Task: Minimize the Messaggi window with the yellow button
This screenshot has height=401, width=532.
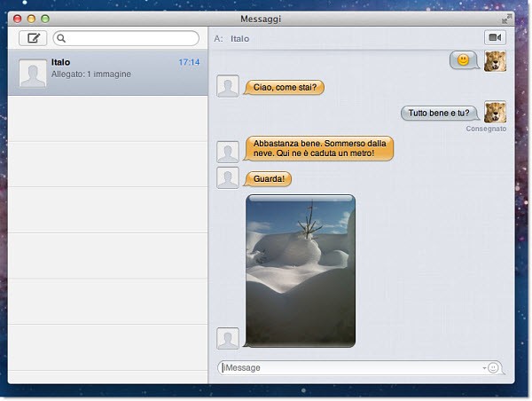Action: (x=31, y=19)
